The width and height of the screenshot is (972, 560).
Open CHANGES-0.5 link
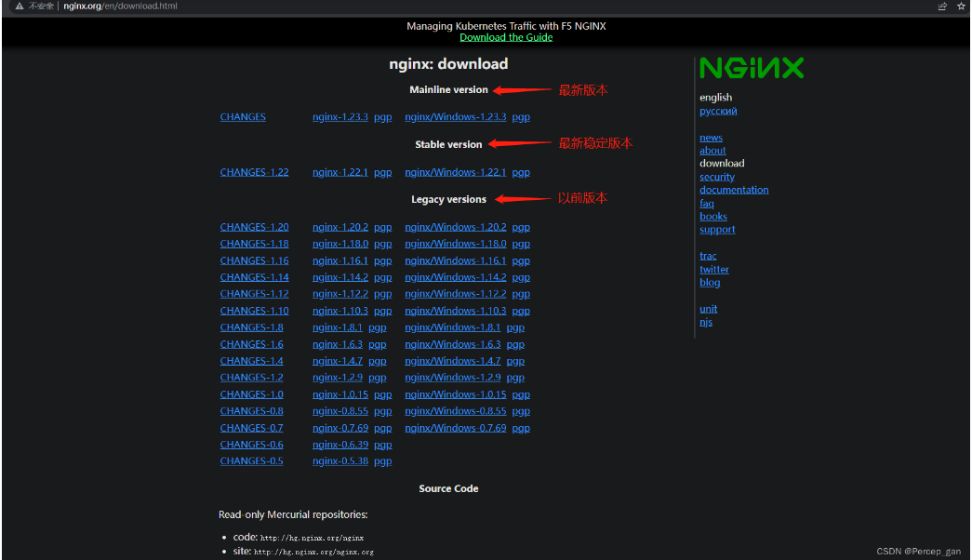click(252, 460)
